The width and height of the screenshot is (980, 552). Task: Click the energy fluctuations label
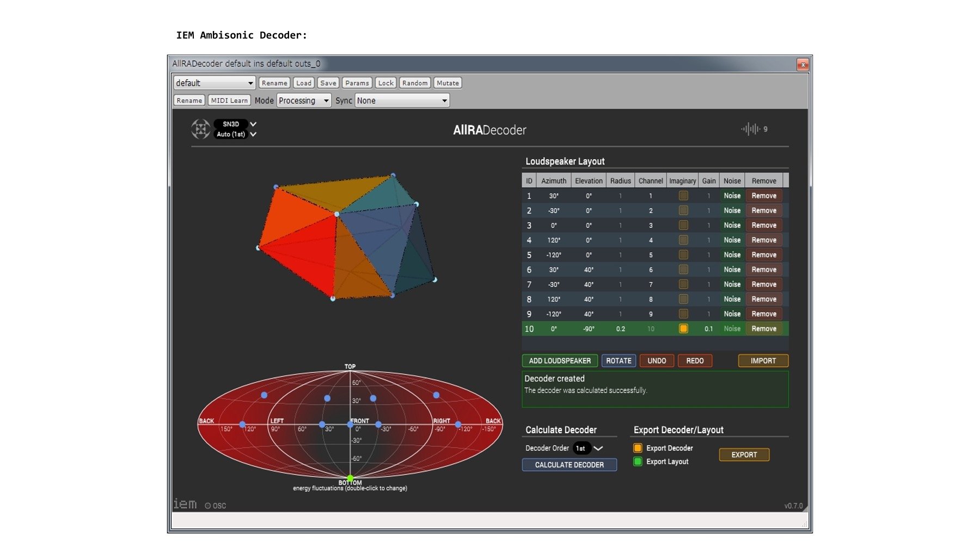coord(350,488)
